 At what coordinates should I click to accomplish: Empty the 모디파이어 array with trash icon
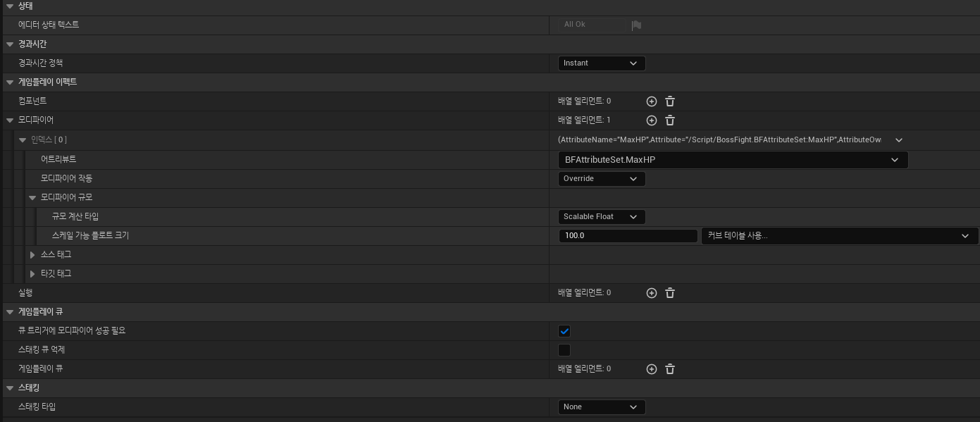pos(670,120)
